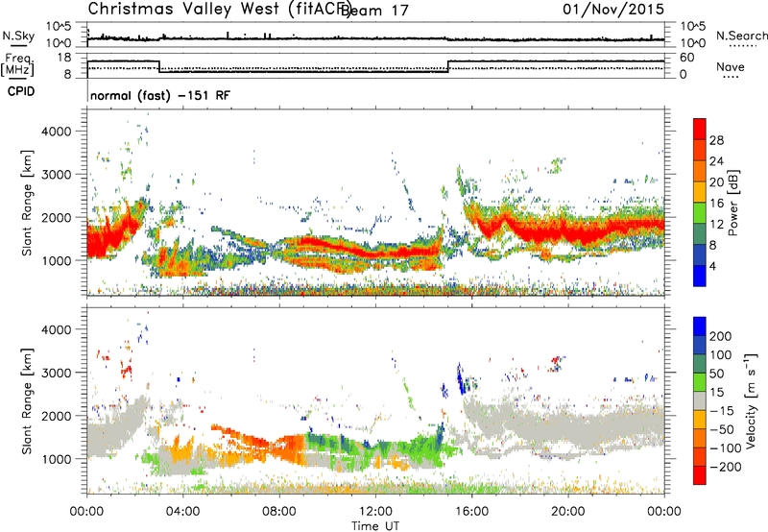Click the '-50' Velocity colorbar tick value
768x532 pixels.
point(722,429)
